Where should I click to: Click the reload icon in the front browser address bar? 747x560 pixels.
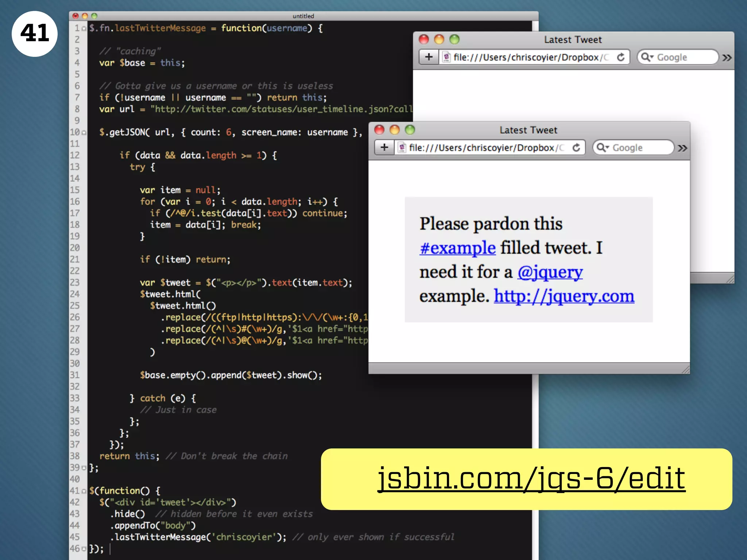coord(576,148)
